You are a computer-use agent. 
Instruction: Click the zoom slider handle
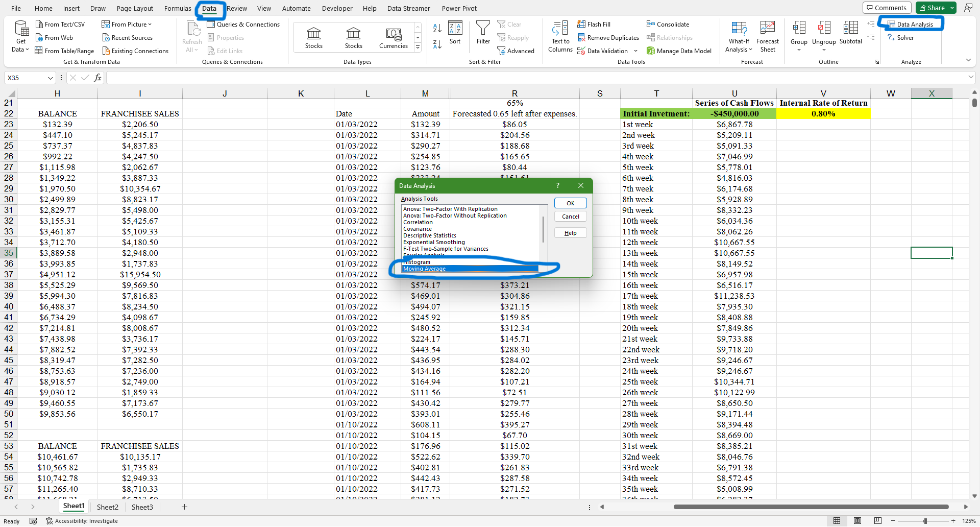click(x=925, y=521)
